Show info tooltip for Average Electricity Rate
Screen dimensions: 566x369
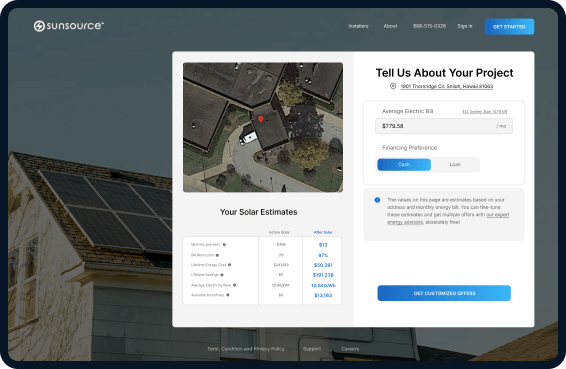(234, 285)
